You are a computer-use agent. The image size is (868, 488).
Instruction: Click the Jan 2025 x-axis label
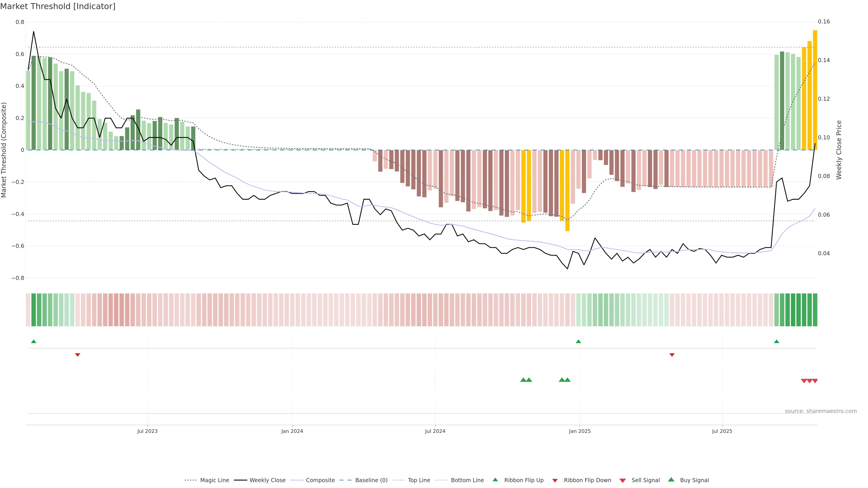pos(580,431)
